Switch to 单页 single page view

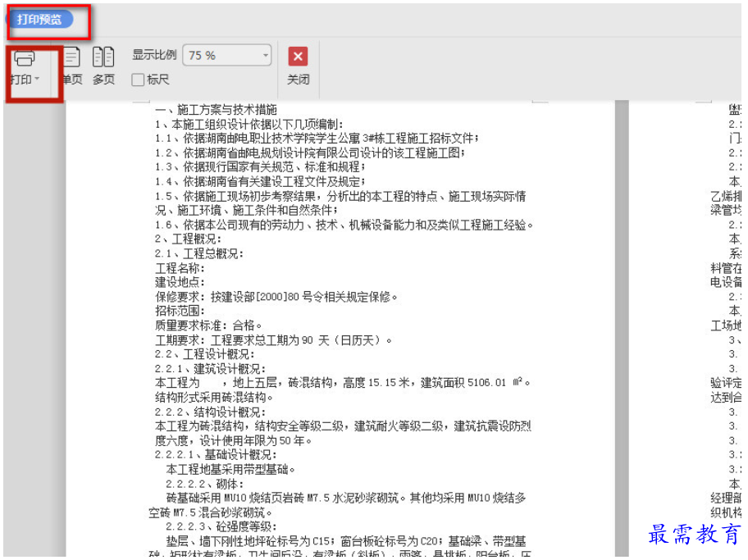(72, 66)
